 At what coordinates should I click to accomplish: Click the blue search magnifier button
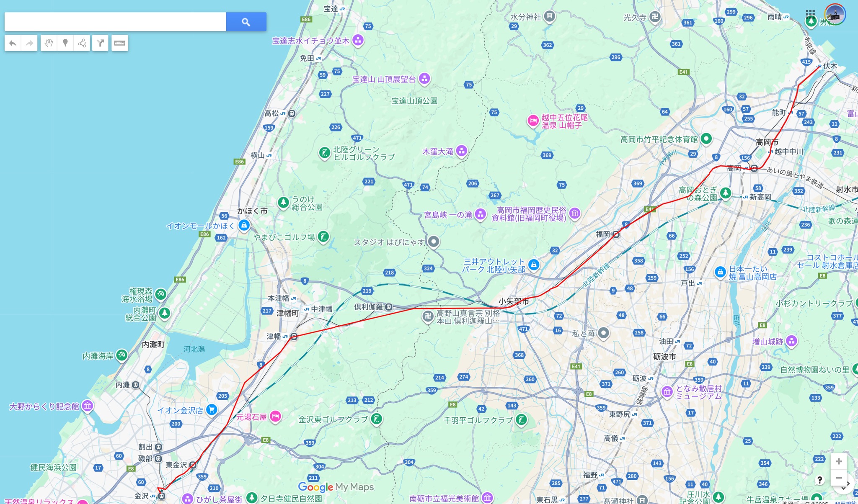pos(246,22)
